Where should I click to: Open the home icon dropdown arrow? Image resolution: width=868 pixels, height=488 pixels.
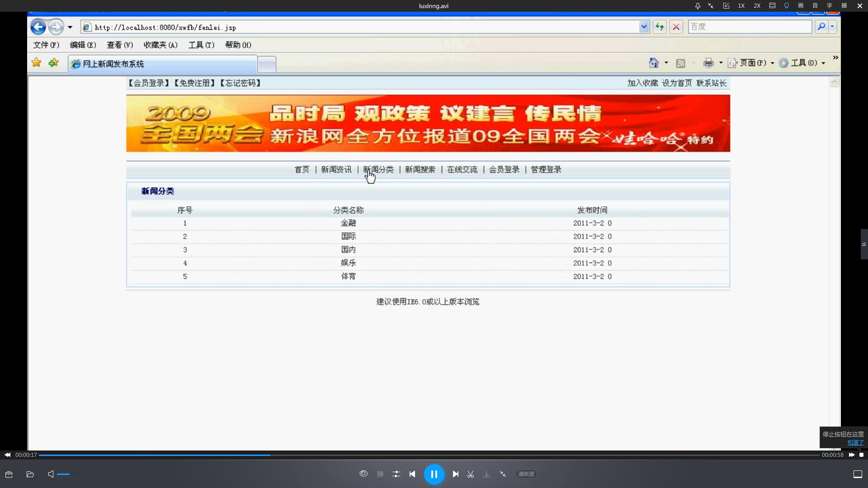click(666, 63)
